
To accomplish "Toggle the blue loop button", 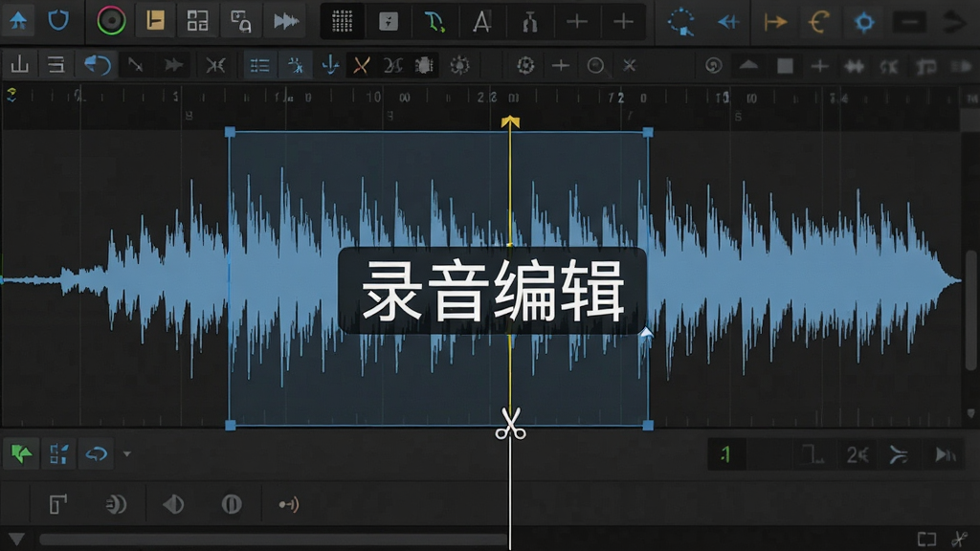I will (97, 453).
